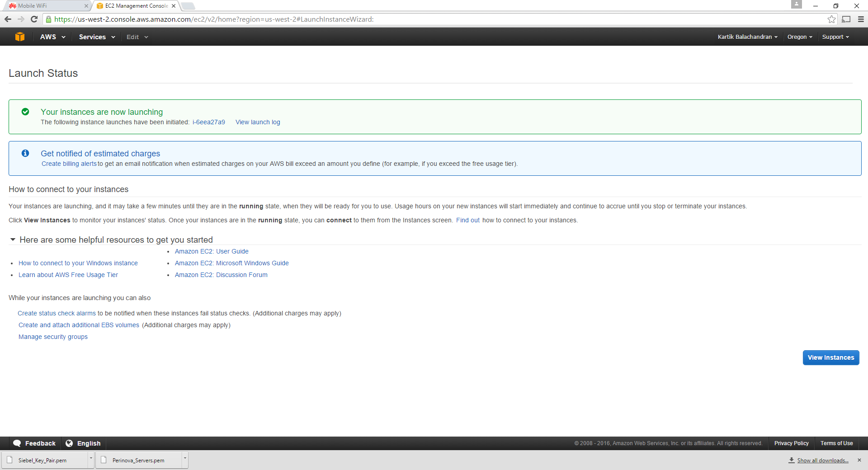The width and height of the screenshot is (868, 470).
Task: Open the Services dropdown menu
Action: coord(97,37)
